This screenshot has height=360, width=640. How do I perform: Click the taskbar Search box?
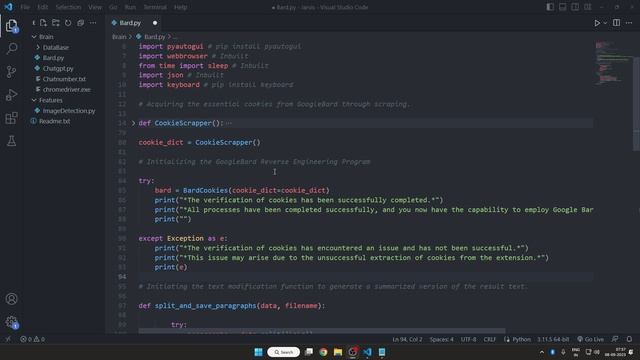point(284,352)
